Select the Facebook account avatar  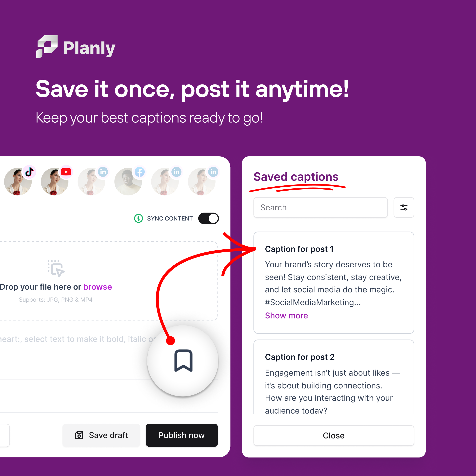coord(128,182)
